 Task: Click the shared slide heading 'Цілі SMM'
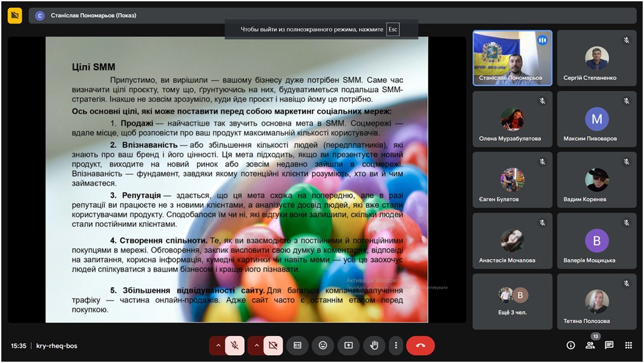[94, 67]
